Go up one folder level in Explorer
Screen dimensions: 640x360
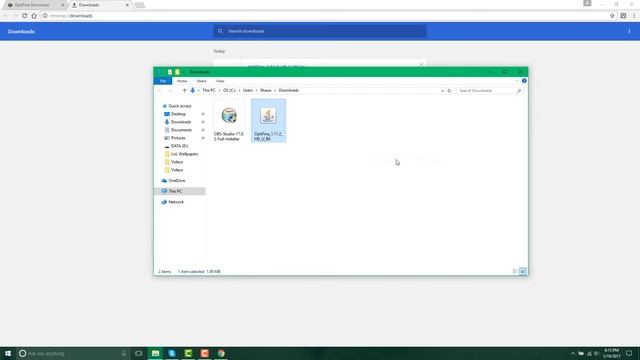(184, 91)
